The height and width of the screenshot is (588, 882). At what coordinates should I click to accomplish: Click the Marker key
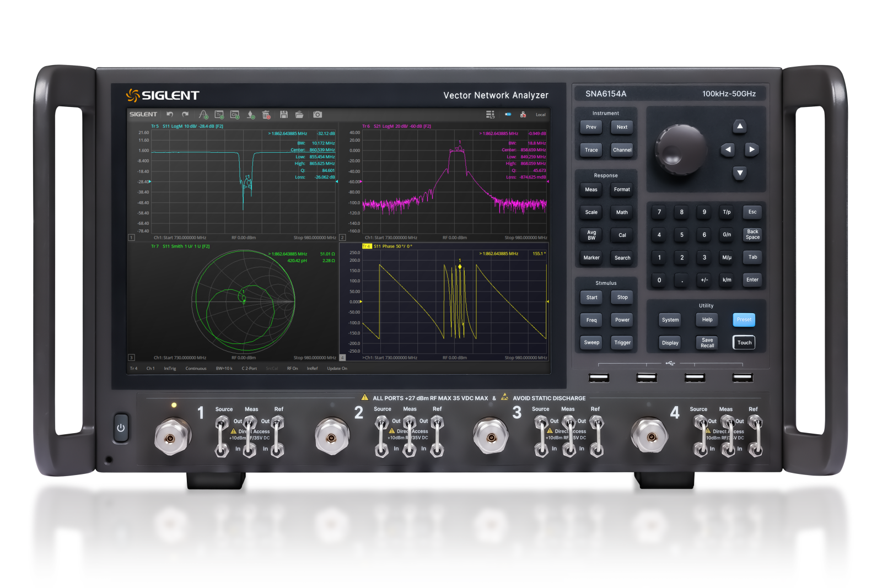tap(591, 258)
